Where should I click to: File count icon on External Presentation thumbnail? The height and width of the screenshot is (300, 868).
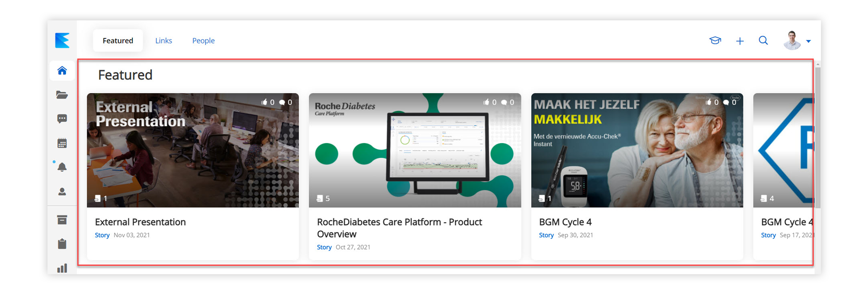point(97,198)
